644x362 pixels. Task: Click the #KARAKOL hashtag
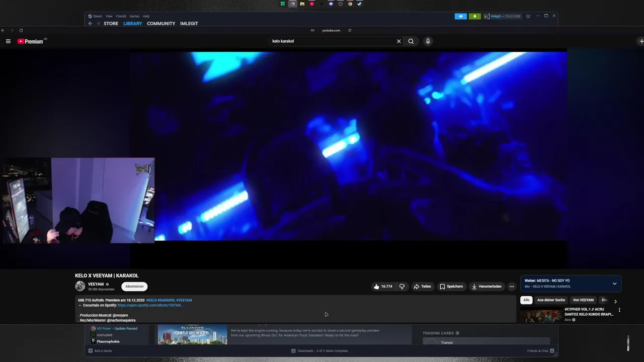tap(166, 300)
